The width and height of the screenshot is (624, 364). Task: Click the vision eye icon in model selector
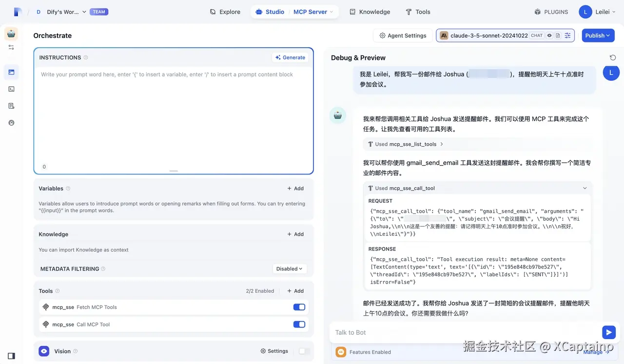pyautogui.click(x=549, y=36)
